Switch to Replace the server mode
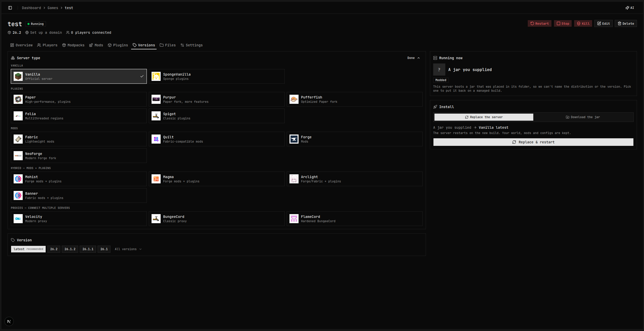This screenshot has width=644, height=331. click(x=484, y=117)
